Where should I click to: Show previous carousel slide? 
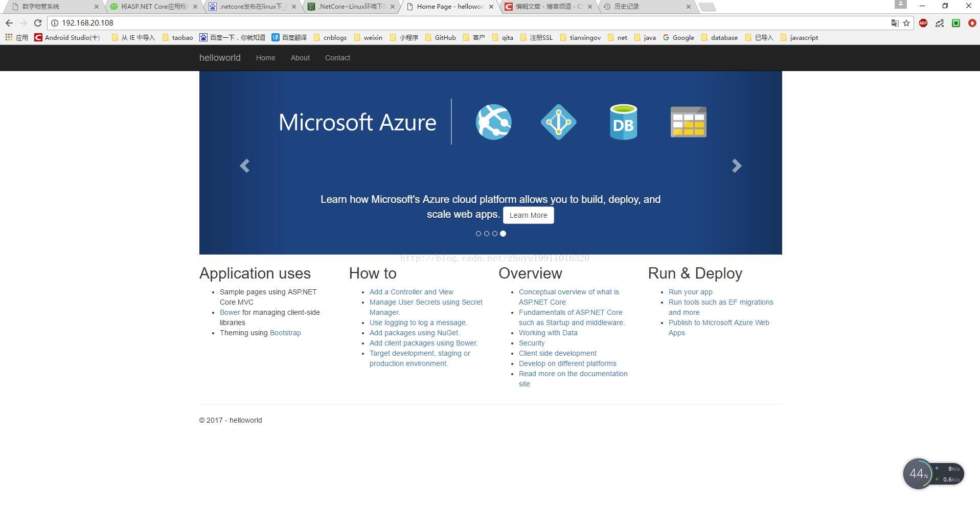coord(245,166)
